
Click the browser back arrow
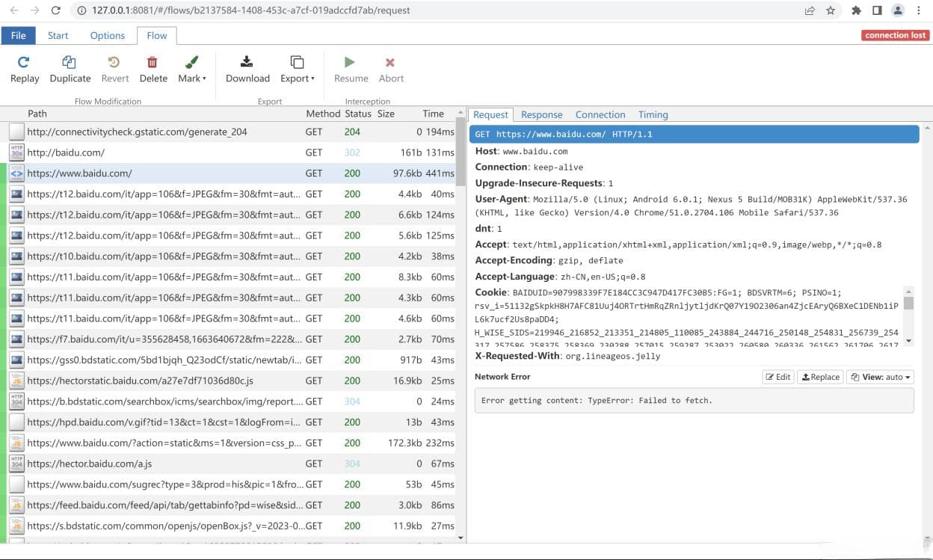(14, 10)
